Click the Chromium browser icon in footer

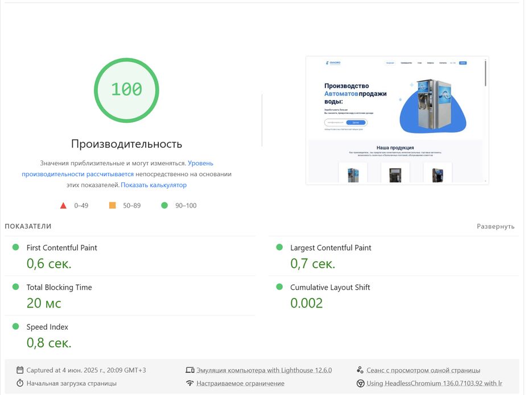click(x=360, y=383)
